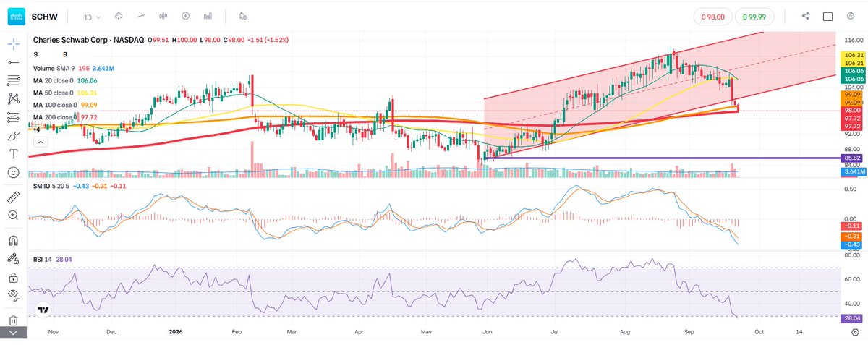This screenshot has height=345, width=868.
Task: Open the emoji/sticker tool
Action: point(13,172)
